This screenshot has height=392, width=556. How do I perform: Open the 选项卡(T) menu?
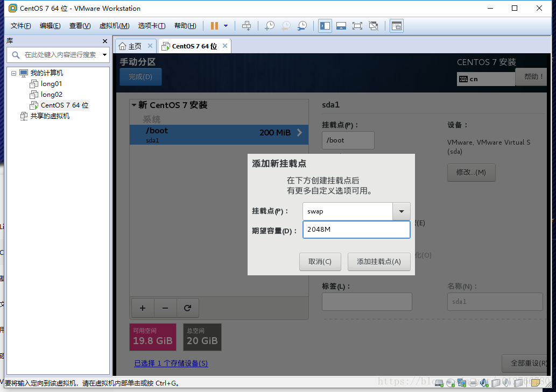[x=151, y=25]
